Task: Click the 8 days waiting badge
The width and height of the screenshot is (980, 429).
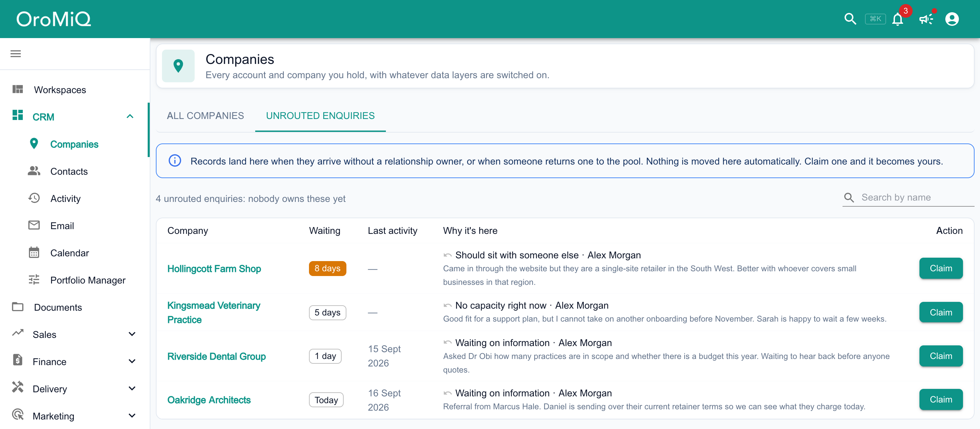Action: pyautogui.click(x=327, y=268)
